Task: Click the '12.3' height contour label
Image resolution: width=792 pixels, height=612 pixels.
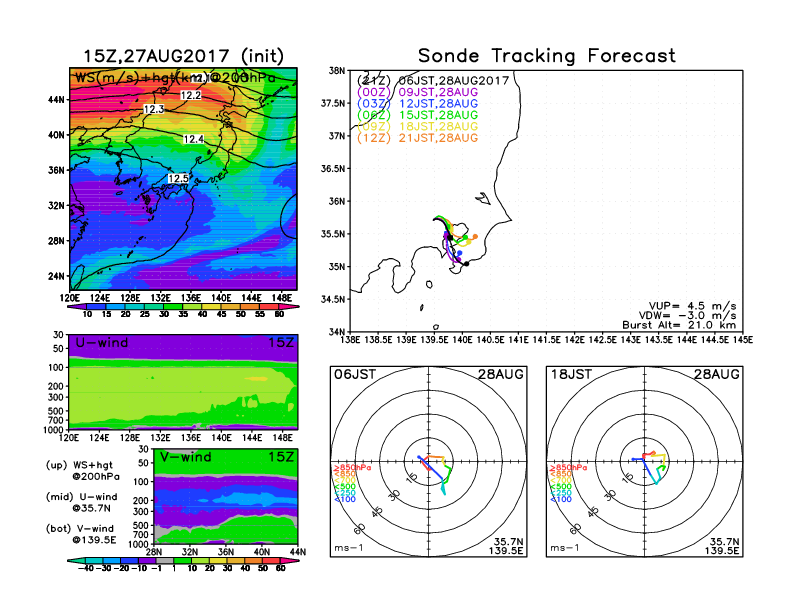Action: coord(154,109)
